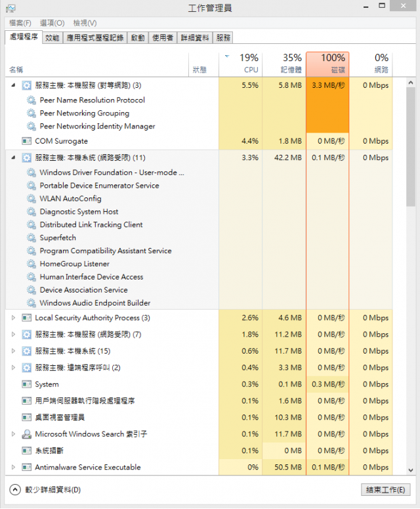Switch to the 啟動 tab

(138, 37)
